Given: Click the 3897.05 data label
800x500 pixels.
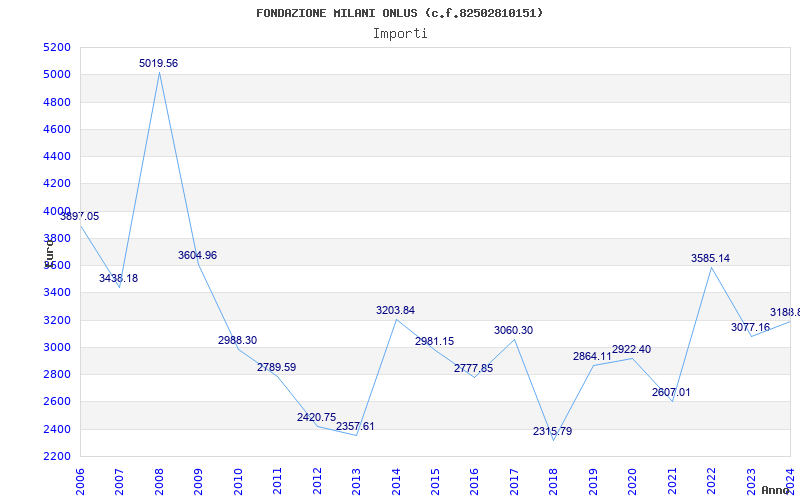Looking at the screenshot, I should [x=80, y=216].
